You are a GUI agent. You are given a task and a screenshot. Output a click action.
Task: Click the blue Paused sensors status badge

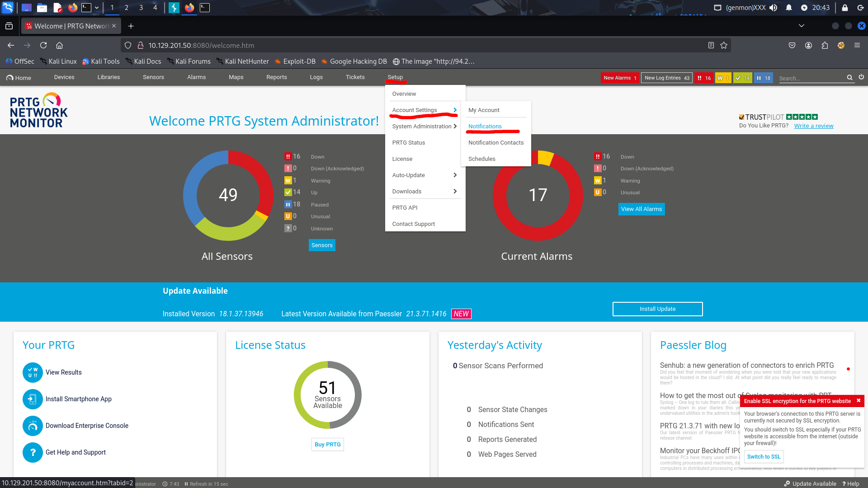(x=763, y=78)
